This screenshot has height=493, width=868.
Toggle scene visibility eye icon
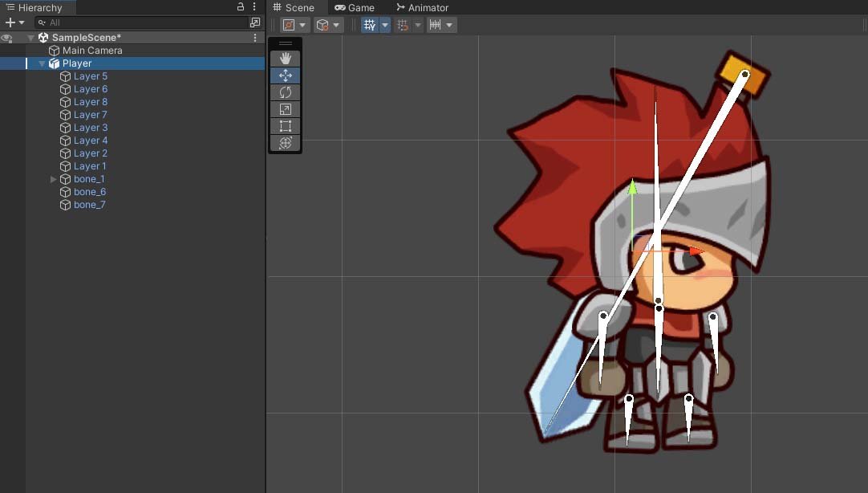pyautogui.click(x=6, y=38)
